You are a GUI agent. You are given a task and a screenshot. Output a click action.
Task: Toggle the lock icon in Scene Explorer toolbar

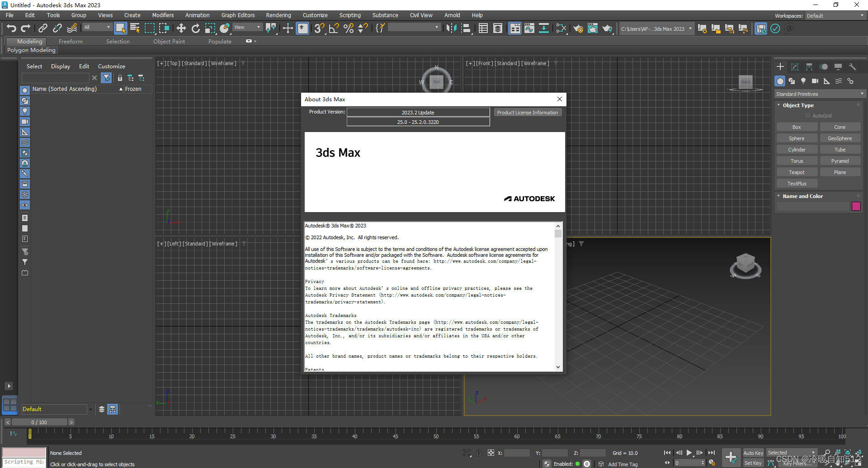120,78
